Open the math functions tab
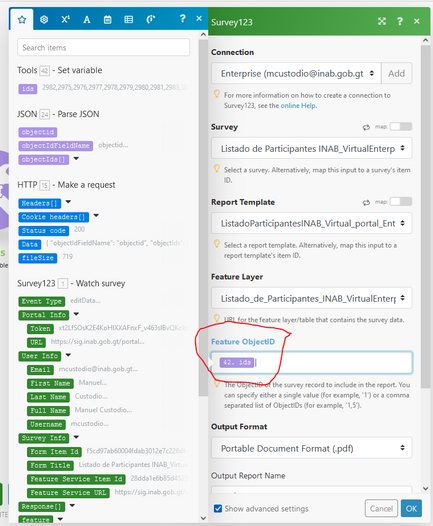 65,19
